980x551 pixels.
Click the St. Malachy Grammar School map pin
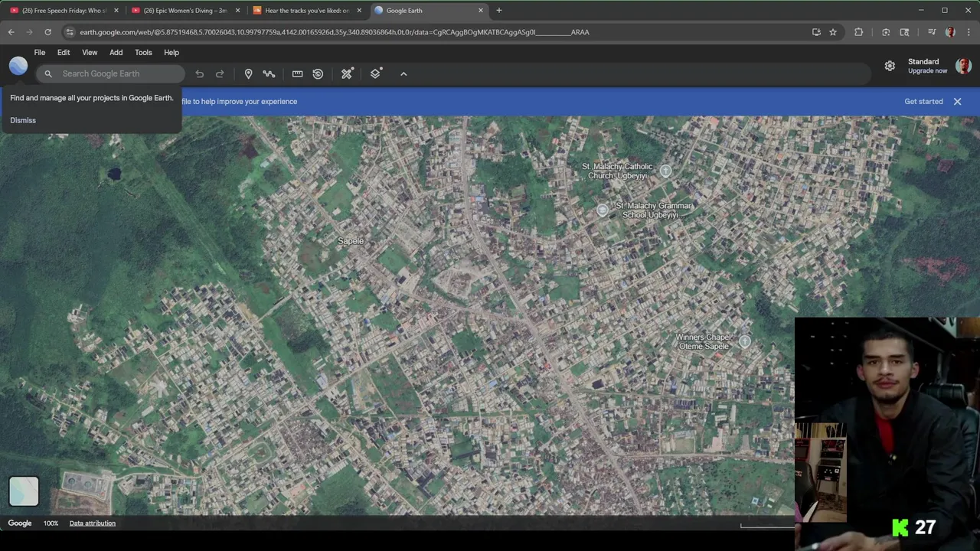[x=603, y=210]
